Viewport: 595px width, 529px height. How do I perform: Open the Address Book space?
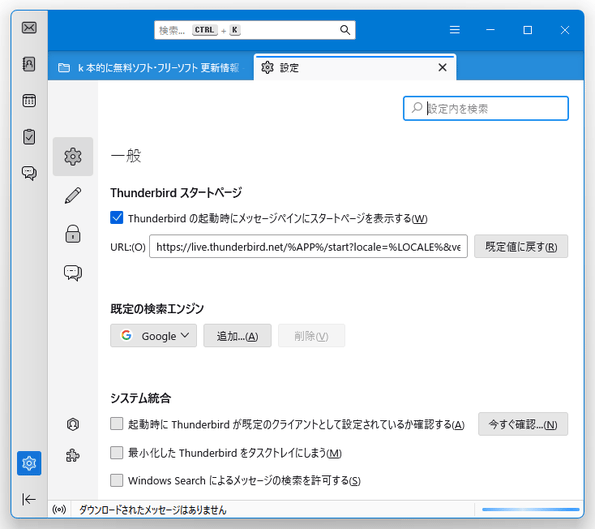point(29,64)
